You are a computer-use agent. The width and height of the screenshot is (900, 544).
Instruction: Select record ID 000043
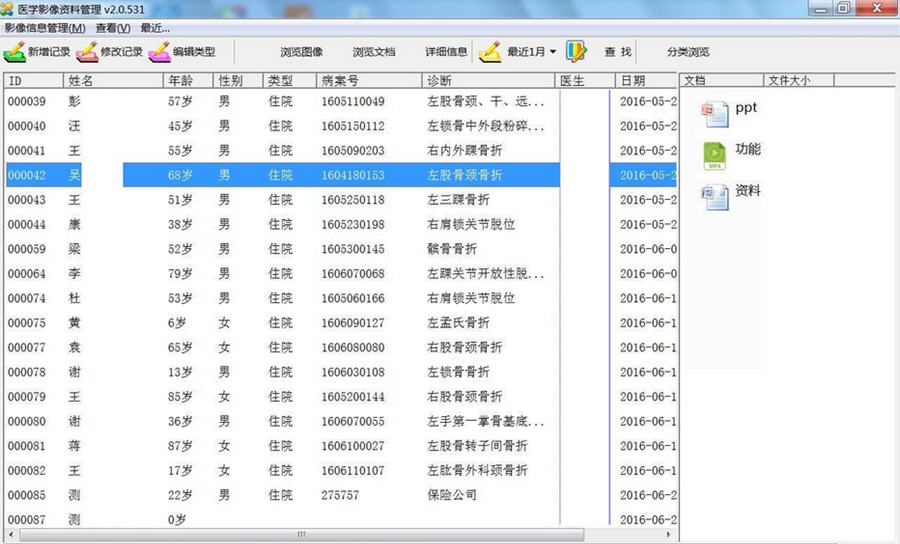point(27,200)
